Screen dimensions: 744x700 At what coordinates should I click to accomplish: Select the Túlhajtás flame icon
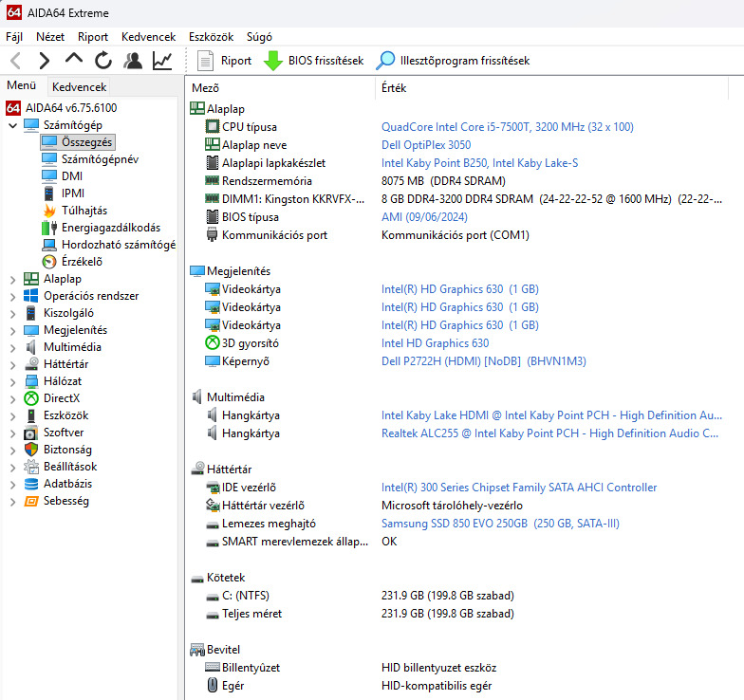click(x=49, y=211)
